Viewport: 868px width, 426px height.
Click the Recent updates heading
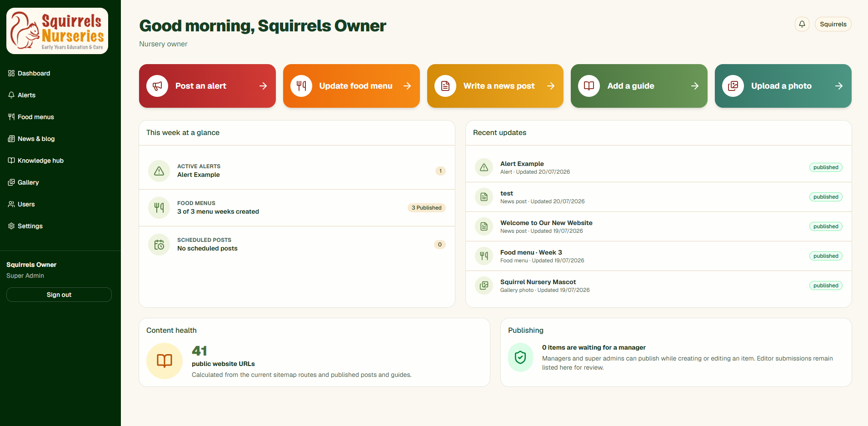(499, 133)
